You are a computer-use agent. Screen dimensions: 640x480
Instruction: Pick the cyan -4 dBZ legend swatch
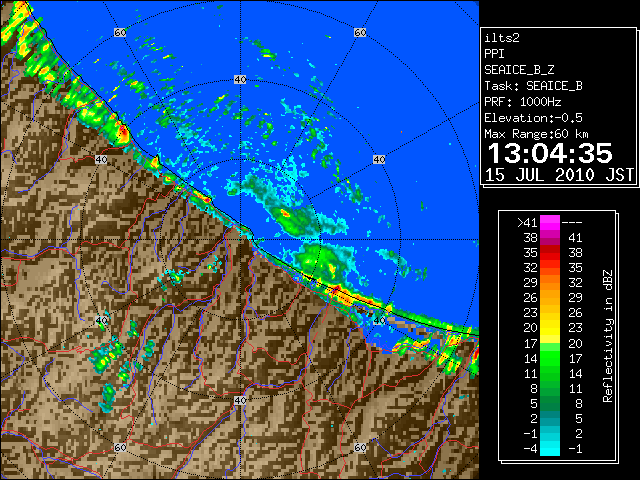point(550,449)
